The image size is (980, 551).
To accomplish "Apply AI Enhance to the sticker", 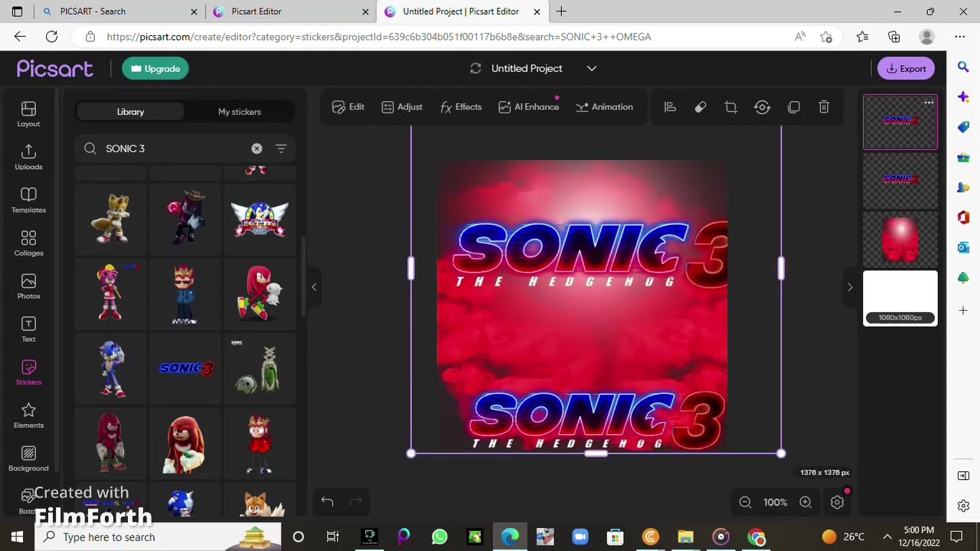I will coord(528,107).
